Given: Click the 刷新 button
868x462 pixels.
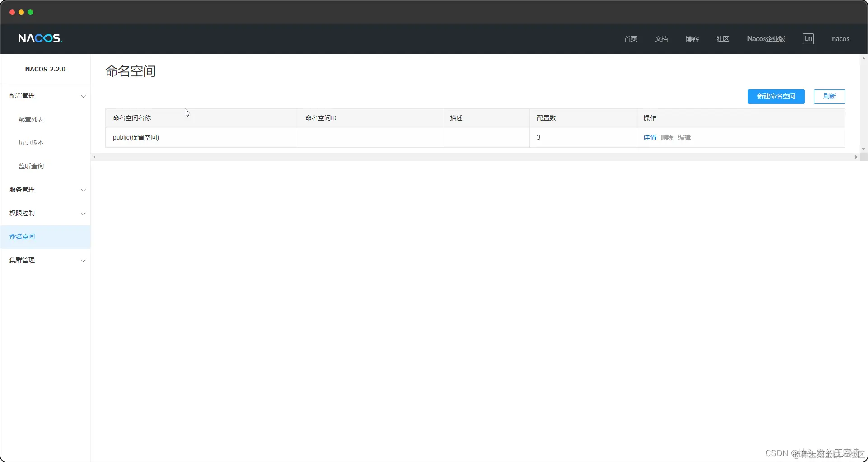Looking at the screenshot, I should click(x=829, y=96).
